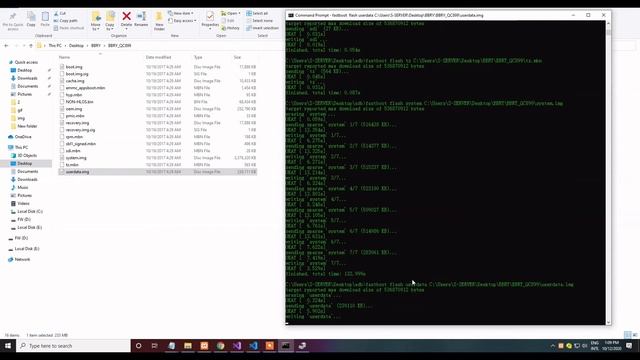Sort files by Date modified column
This screenshot has width=640, height=360.
coord(158,58)
